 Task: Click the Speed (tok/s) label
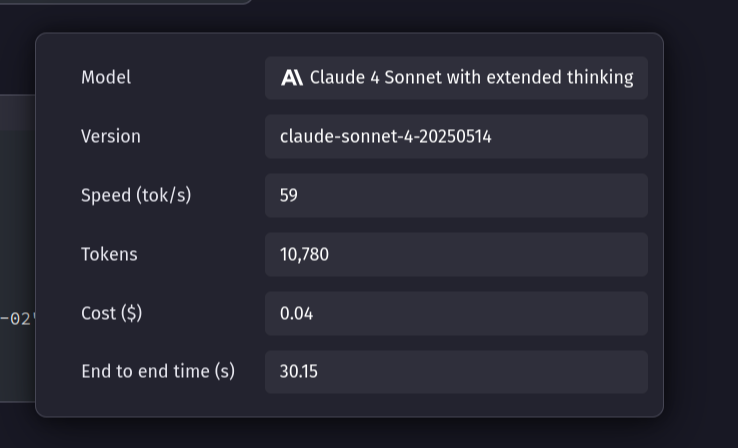[136, 195]
